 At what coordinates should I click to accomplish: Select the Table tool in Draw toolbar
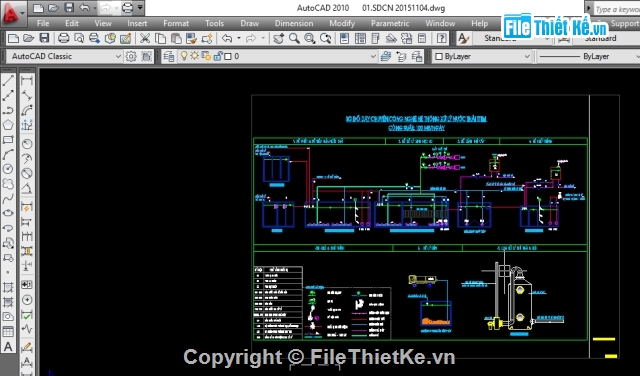[x=8, y=332]
